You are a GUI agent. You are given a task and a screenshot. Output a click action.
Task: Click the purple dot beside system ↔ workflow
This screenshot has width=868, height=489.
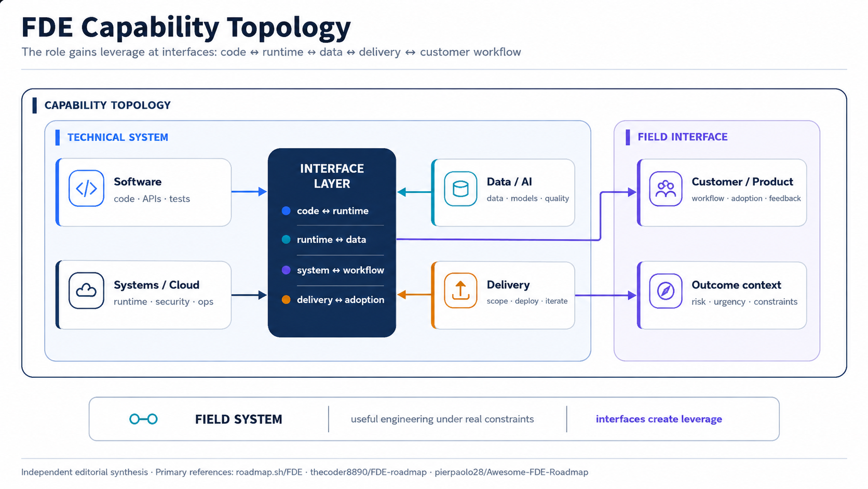coord(286,270)
